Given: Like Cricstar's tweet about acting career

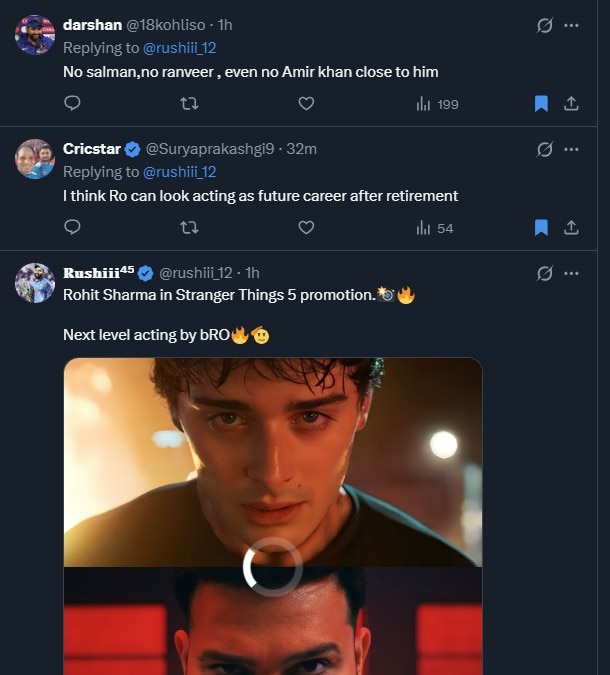Looking at the screenshot, I should tap(306, 227).
